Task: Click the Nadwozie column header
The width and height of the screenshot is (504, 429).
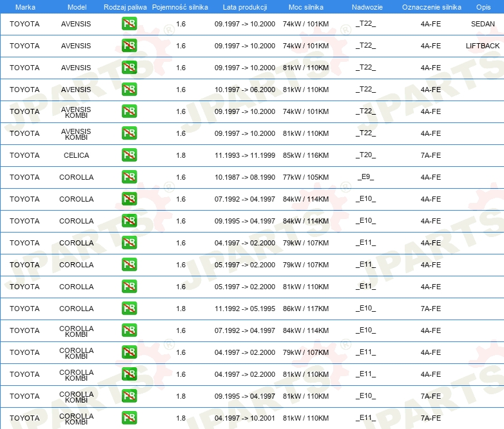Action: (x=367, y=7)
